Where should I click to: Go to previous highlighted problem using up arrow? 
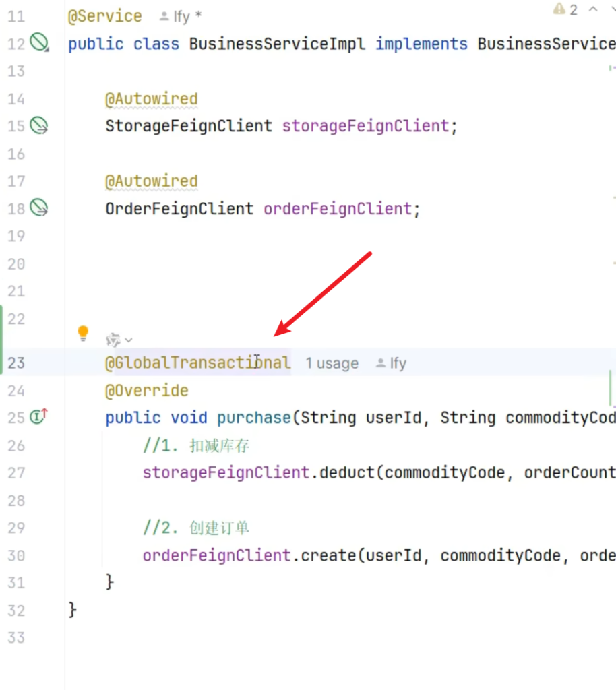coord(593,9)
